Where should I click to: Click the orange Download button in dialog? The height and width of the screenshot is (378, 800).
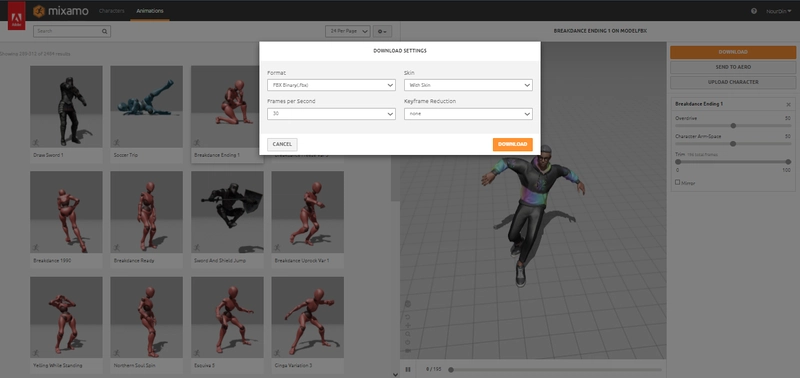tap(512, 144)
